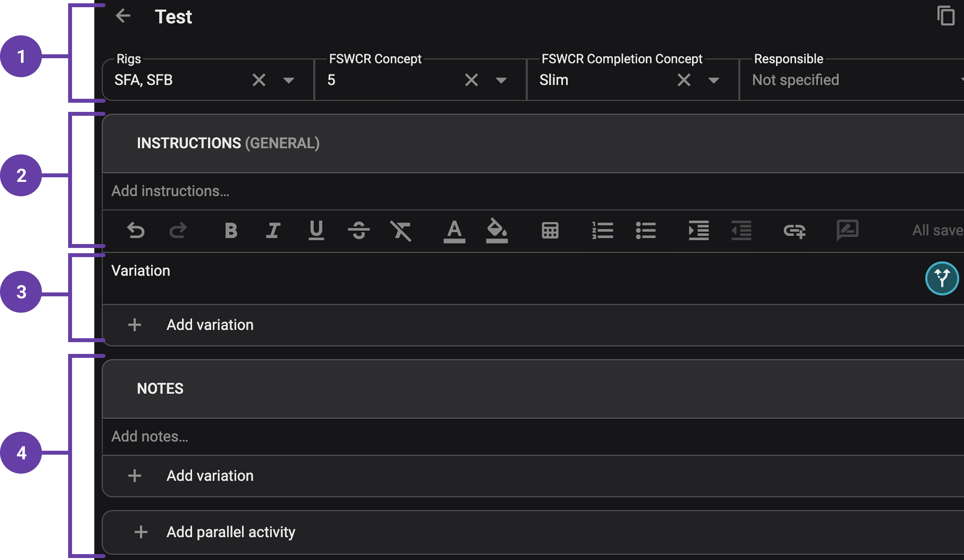Insert a table into instructions
The image size is (964, 560).
click(550, 231)
